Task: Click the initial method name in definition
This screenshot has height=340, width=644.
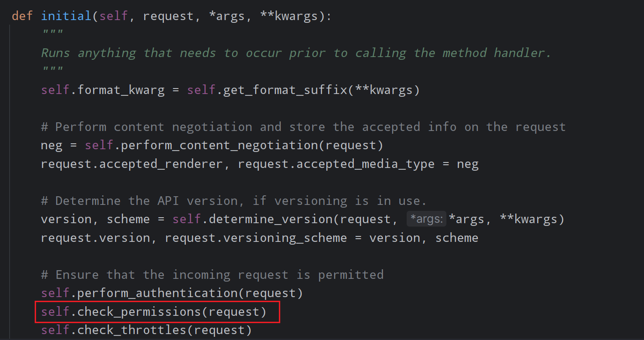Action: [x=67, y=16]
